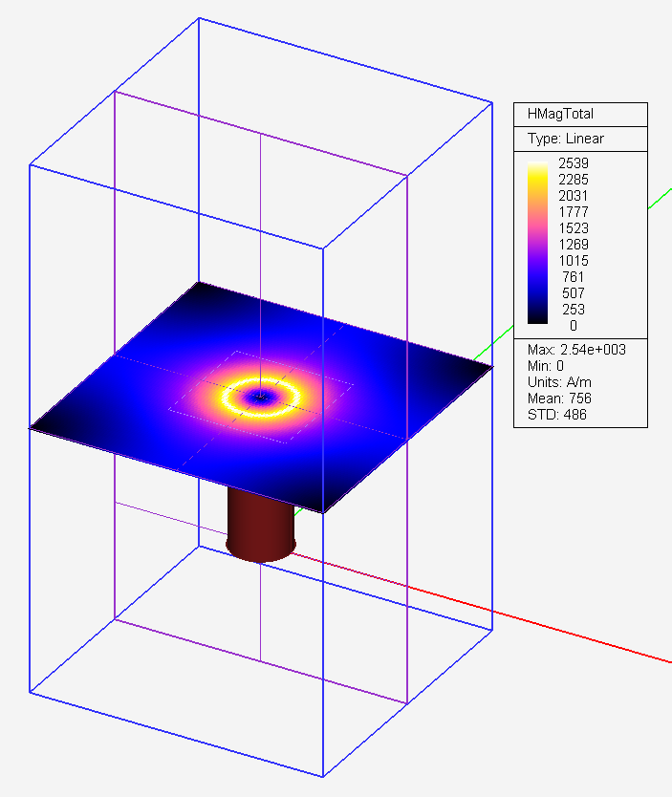Click the 507 scale value
This screenshot has width=672, height=797.
point(573,293)
